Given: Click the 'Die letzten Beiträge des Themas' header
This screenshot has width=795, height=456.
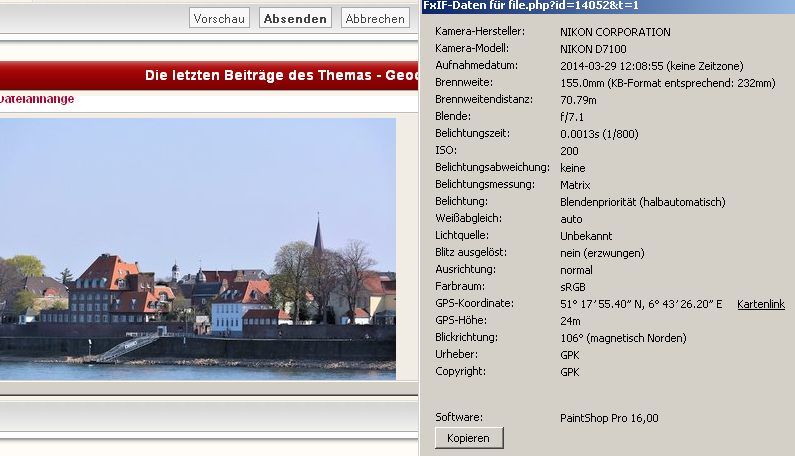Looking at the screenshot, I should (280, 75).
